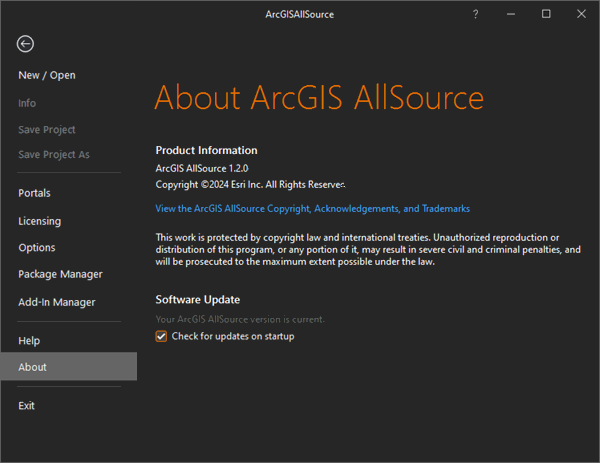Open the Options settings

click(37, 247)
